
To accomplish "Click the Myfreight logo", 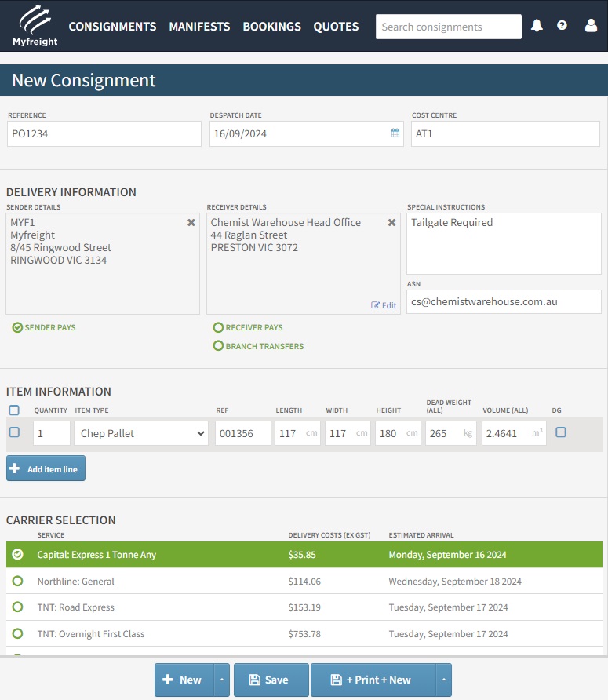I will tap(35, 26).
